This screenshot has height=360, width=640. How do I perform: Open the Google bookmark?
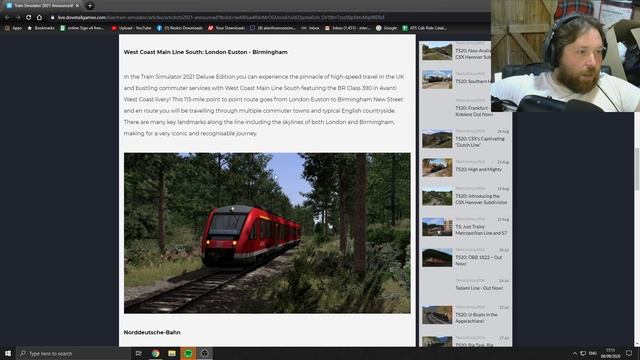386,28
